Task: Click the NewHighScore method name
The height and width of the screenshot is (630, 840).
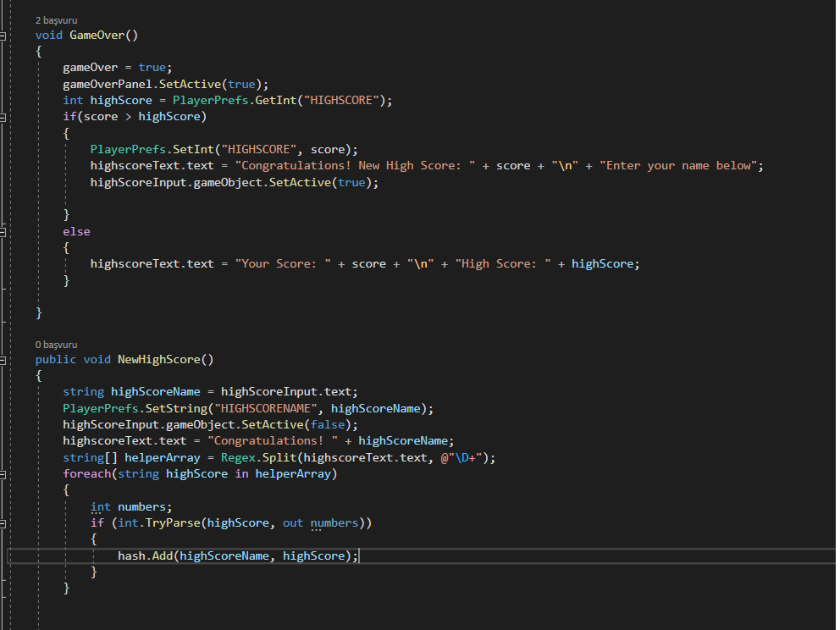Action: click(159, 360)
